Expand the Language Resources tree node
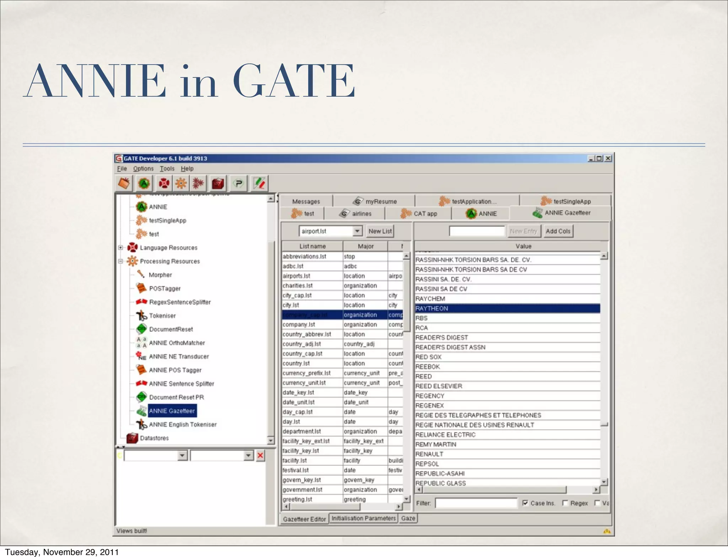The image size is (728, 560). [121, 248]
